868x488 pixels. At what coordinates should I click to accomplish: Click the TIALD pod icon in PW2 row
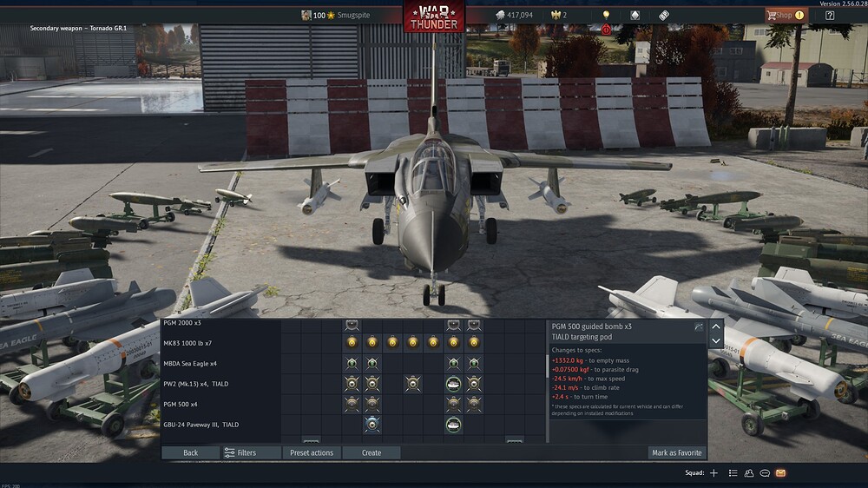click(453, 384)
